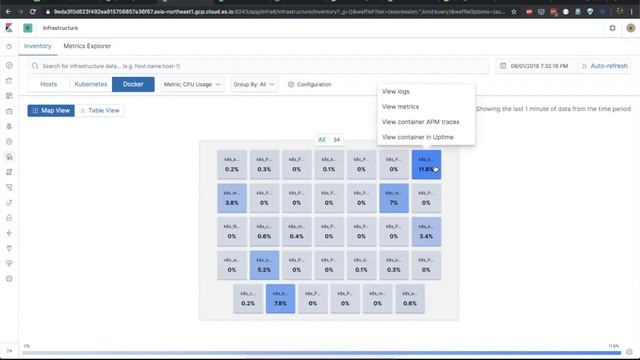Open Recently viewed clock icon in sidebar
The image size is (640, 360).
coord(9,47)
